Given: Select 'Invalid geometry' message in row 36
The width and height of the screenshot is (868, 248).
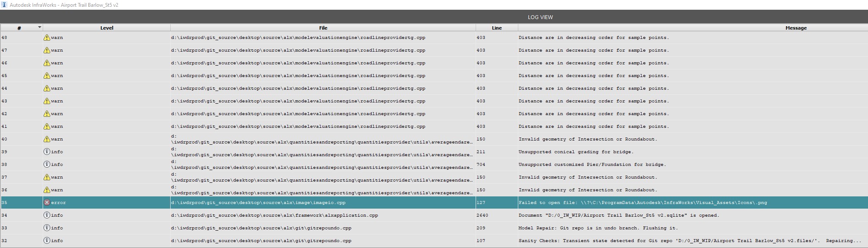Looking at the screenshot, I should click(588, 190).
